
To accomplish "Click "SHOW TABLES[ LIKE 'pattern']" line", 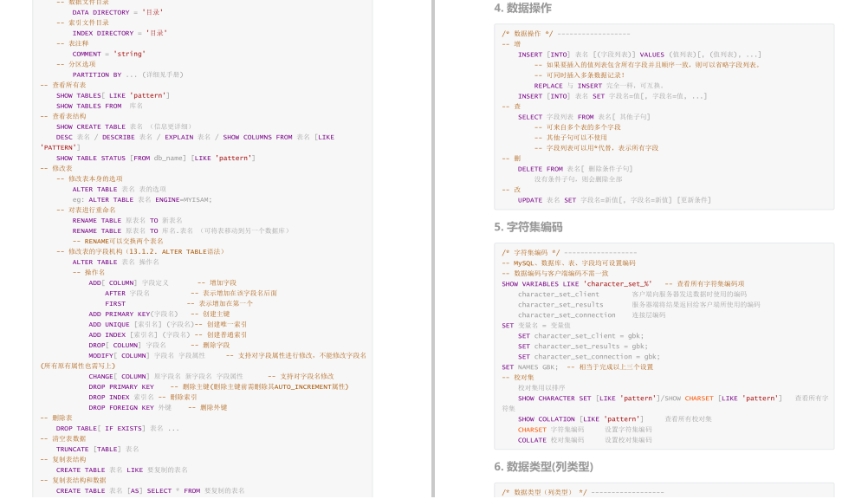I will click(113, 95).
